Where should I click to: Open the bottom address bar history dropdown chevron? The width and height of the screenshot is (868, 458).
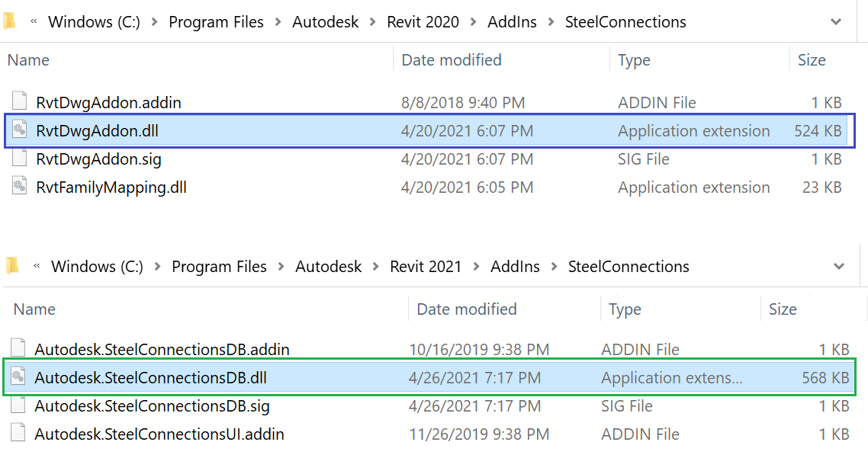839,266
